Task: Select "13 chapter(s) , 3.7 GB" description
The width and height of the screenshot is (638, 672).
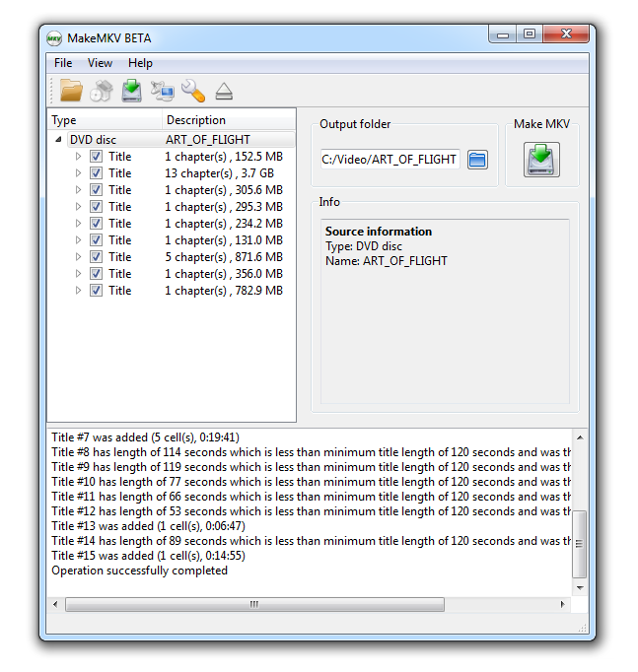Action: (219, 173)
